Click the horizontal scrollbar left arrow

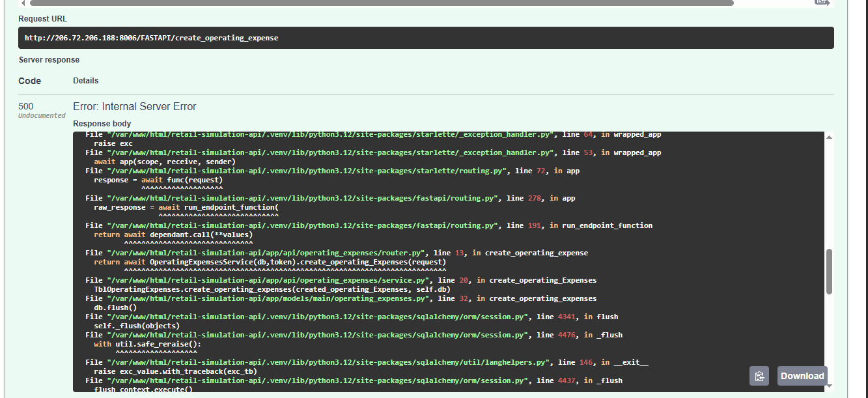tap(22, 3)
